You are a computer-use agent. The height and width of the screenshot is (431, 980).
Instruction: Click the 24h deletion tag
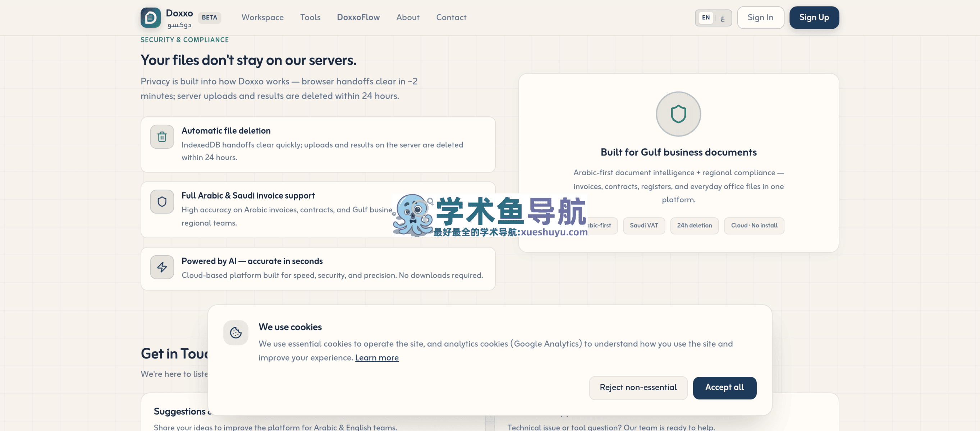(x=694, y=226)
